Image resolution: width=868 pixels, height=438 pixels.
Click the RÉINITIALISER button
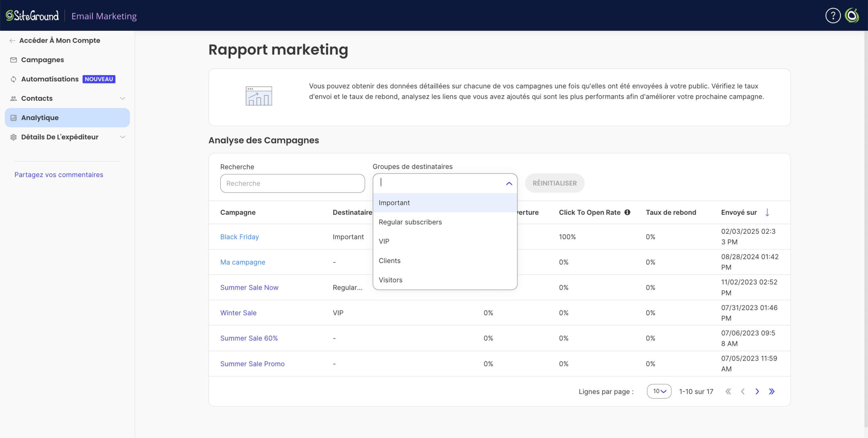(554, 183)
